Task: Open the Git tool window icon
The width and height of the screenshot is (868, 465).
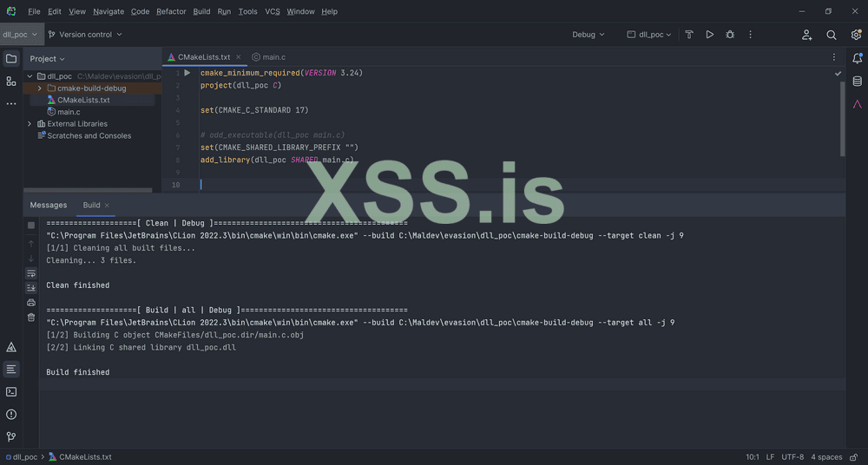Action: pos(11,436)
